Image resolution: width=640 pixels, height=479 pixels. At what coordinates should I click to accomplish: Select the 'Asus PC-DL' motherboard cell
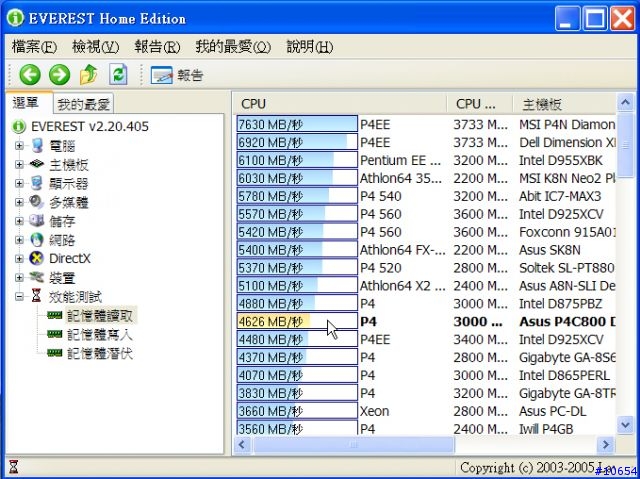[x=552, y=411]
